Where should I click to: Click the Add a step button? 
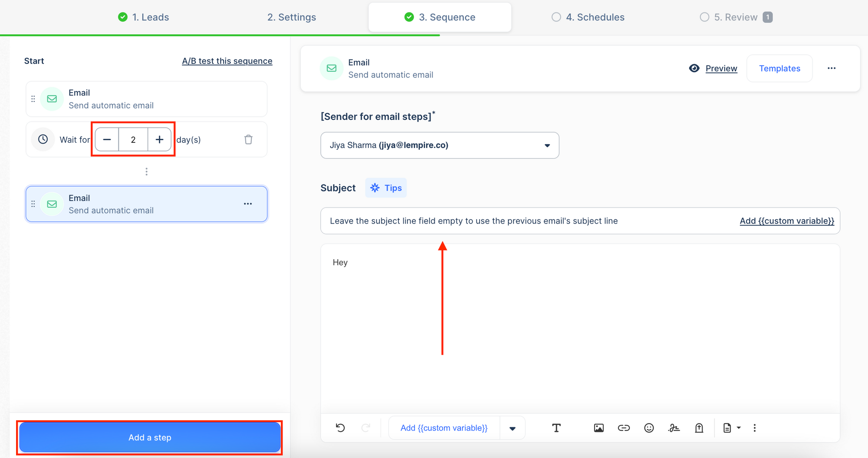coord(150,437)
